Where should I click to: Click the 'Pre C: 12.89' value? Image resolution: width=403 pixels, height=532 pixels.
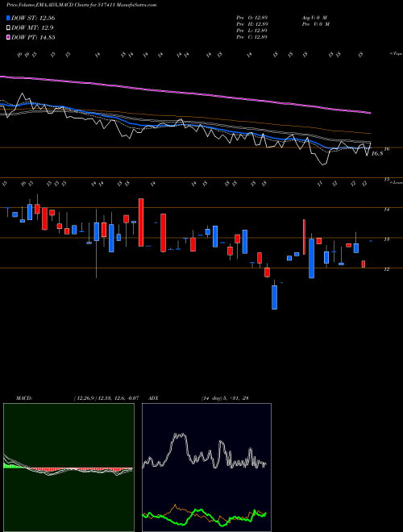252,37
